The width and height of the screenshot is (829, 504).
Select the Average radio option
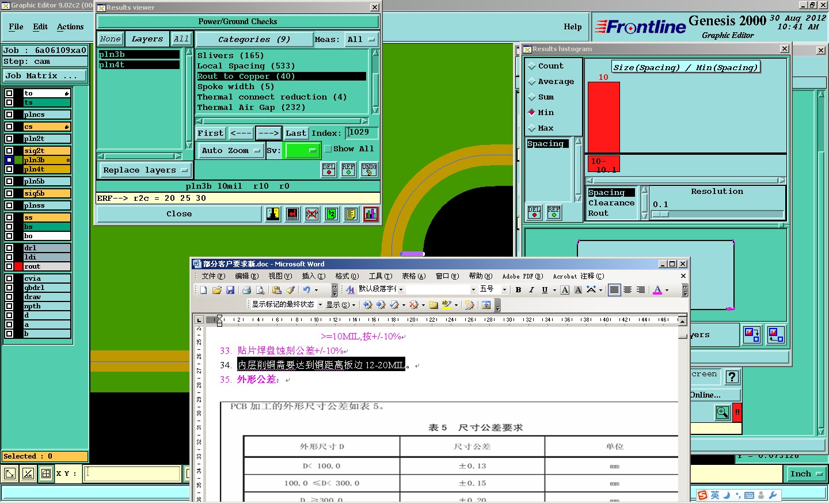[532, 82]
